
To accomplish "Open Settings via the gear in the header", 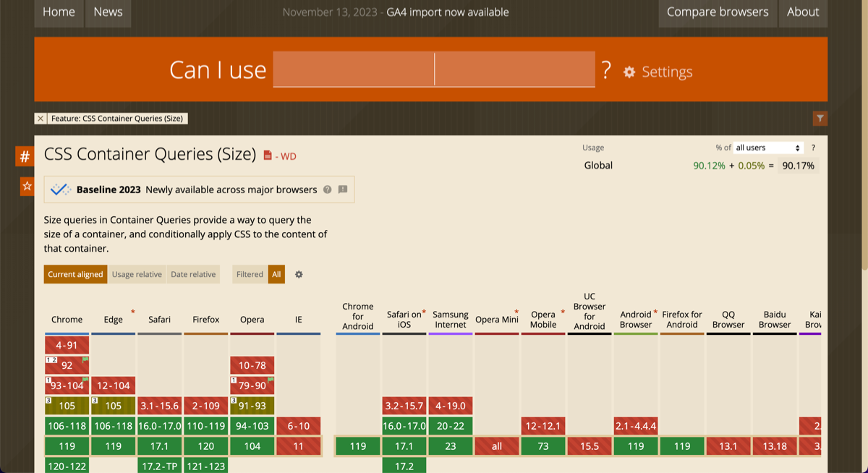I will point(629,72).
